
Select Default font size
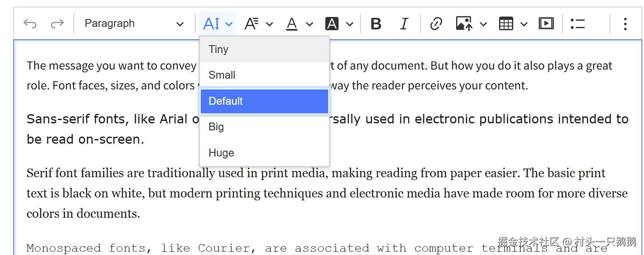point(264,101)
